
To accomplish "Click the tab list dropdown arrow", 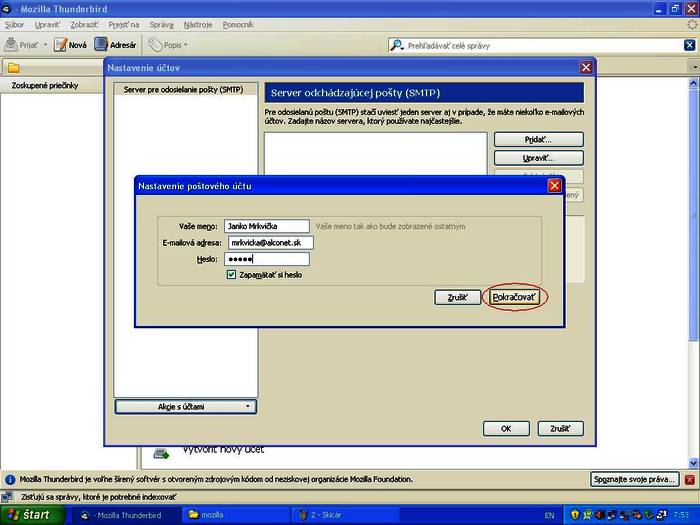I will click(695, 67).
